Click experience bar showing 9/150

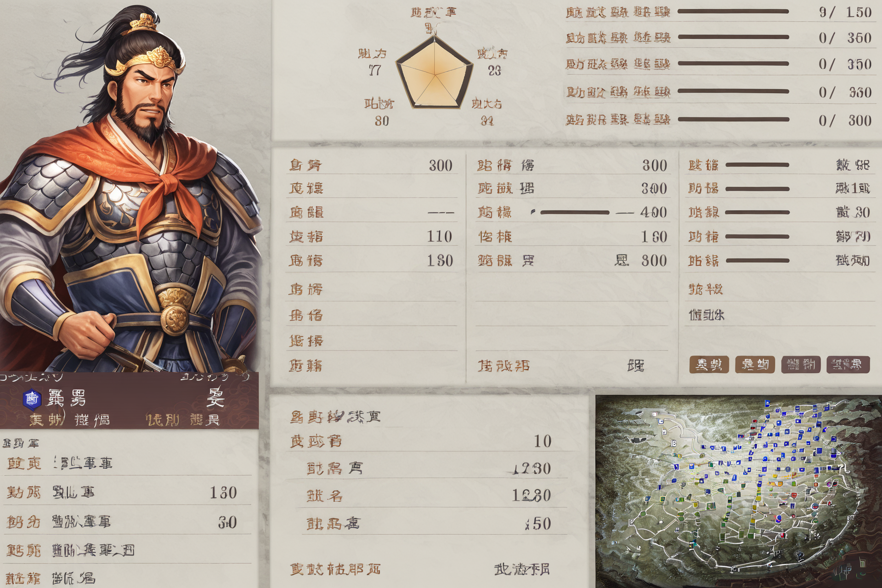click(x=733, y=11)
